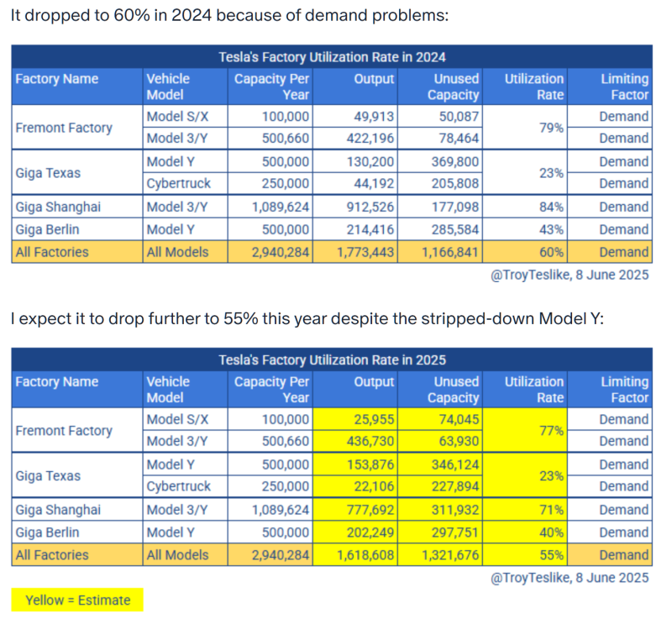Image resolution: width=672 pixels, height=619 pixels.
Task: Select the 436,730 estimated output cell
Action: [x=355, y=441]
